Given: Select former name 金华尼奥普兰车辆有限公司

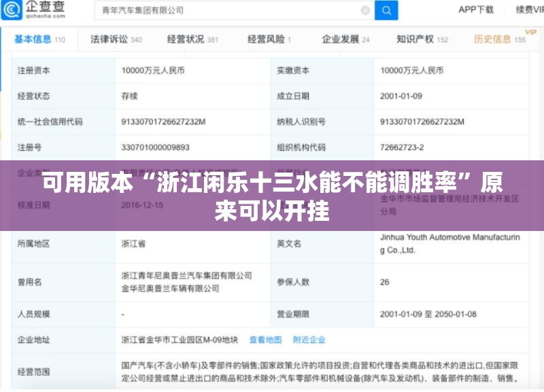Looking at the screenshot, I should point(171,289).
